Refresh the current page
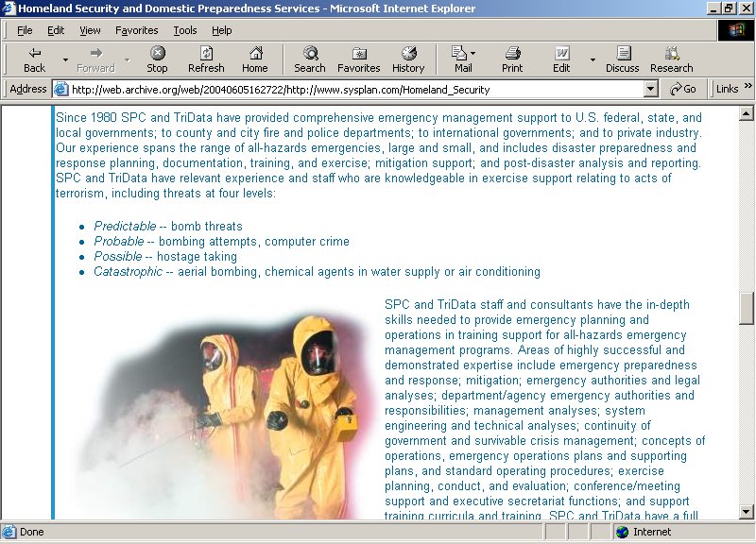 [206, 53]
